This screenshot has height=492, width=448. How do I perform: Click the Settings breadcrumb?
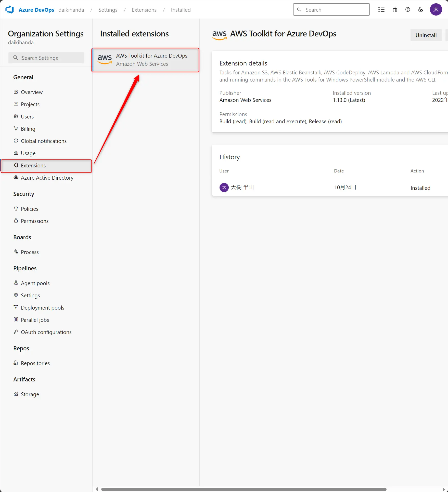108,10
